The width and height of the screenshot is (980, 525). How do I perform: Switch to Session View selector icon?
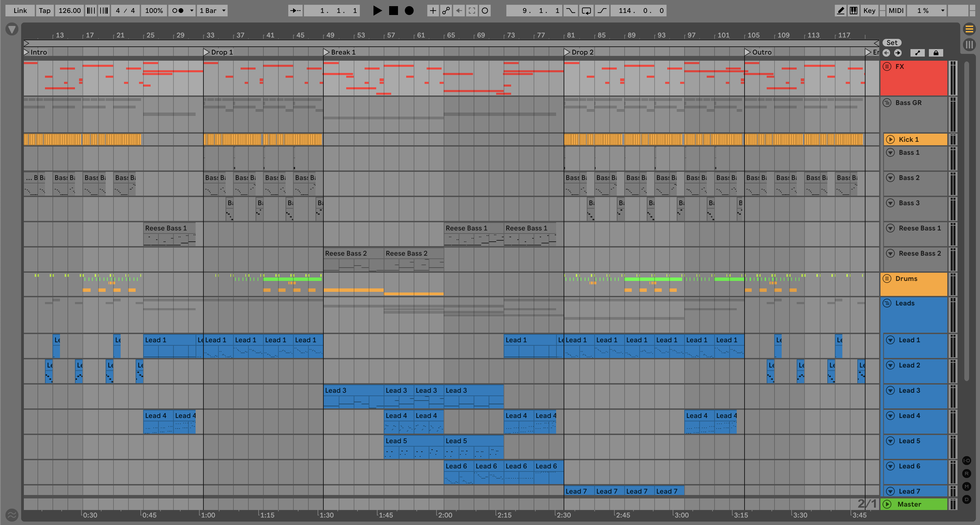click(x=969, y=45)
